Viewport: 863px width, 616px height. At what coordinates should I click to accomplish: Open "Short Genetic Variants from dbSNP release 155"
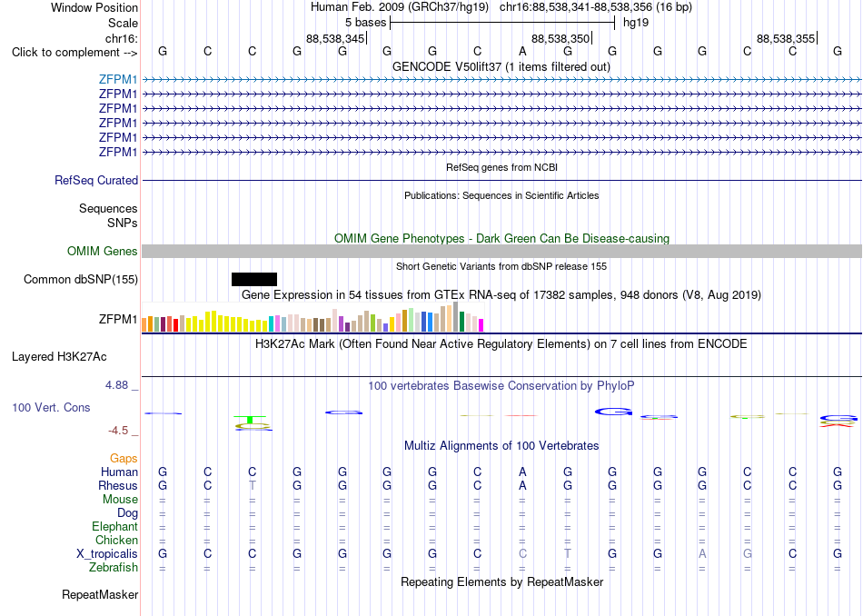[501, 266]
